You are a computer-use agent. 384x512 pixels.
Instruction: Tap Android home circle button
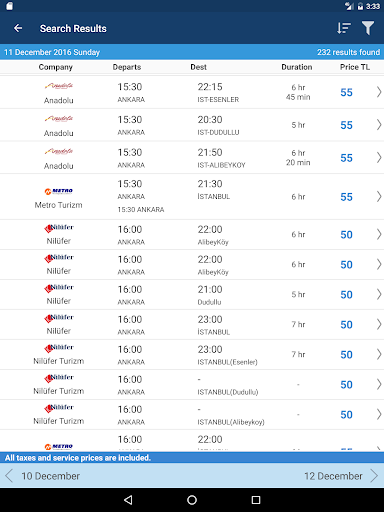pos(192,500)
